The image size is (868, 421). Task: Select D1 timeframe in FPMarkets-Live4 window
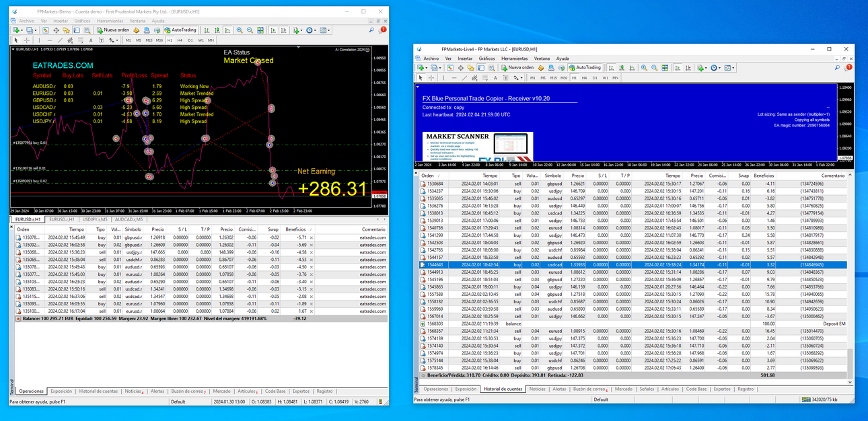point(595,77)
